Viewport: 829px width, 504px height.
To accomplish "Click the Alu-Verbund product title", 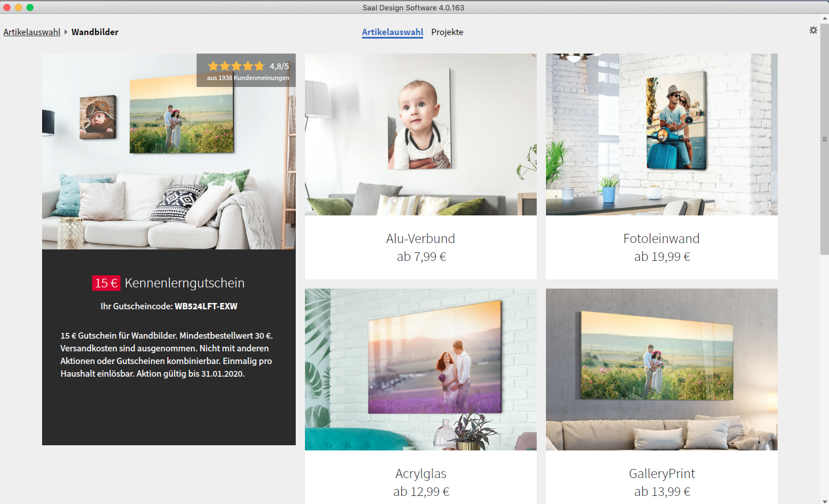I will pos(420,238).
